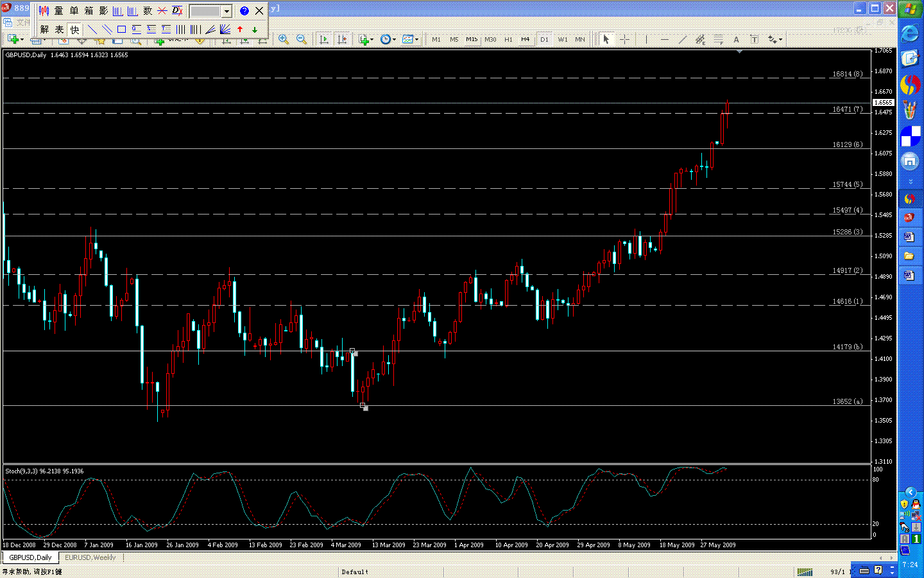Click the 单 button in floating toolbar
Screen dimensions: 924x578
coord(74,11)
